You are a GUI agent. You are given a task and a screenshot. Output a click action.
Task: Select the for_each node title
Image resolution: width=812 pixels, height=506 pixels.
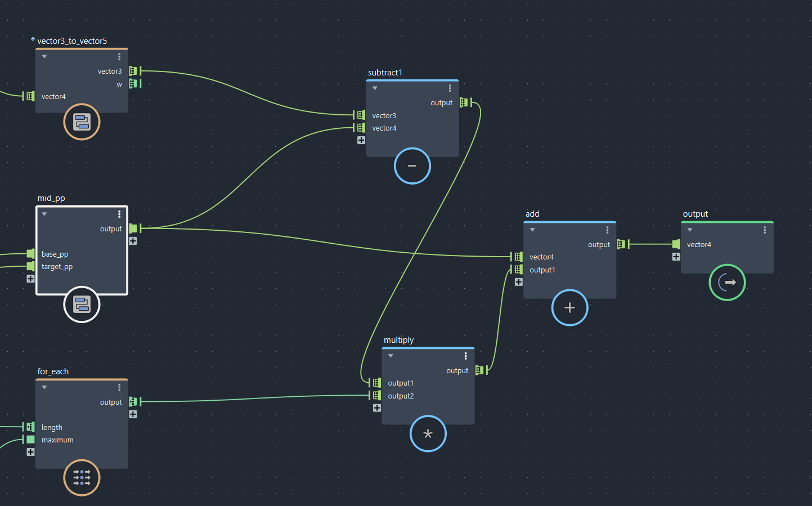click(53, 371)
